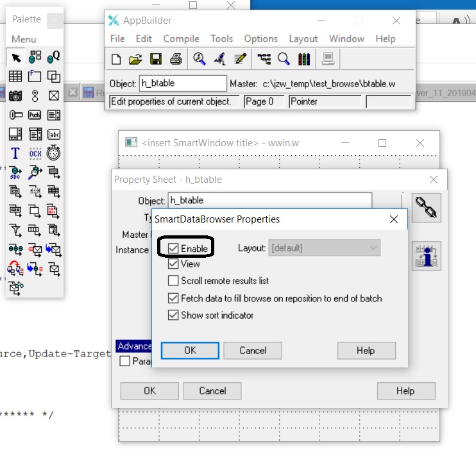476x463 pixels.
Task: Select the Radio-Set tool in Palette
Action: [35, 96]
